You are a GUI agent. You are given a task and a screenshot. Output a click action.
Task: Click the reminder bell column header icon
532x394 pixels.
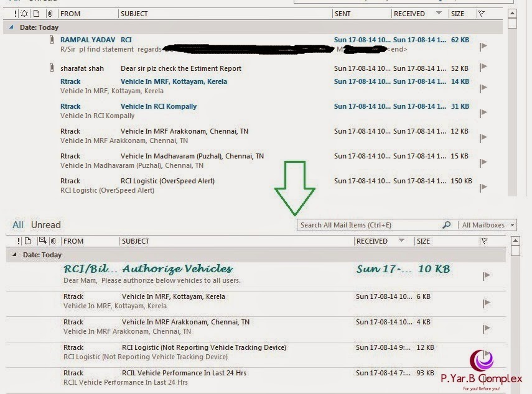(25, 13)
